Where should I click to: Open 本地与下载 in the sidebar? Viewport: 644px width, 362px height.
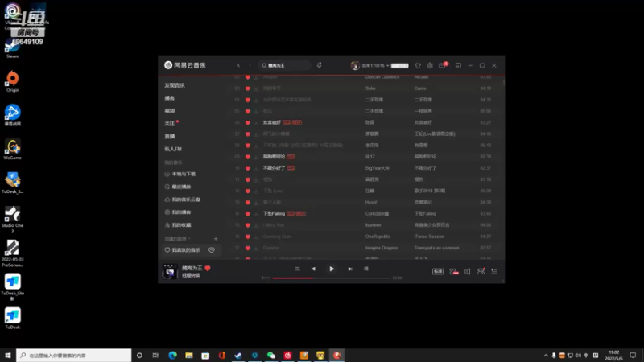[180, 174]
